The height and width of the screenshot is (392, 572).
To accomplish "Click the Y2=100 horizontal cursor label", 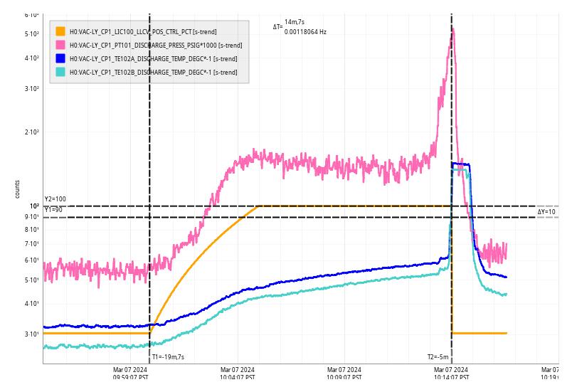I will (55, 199).
